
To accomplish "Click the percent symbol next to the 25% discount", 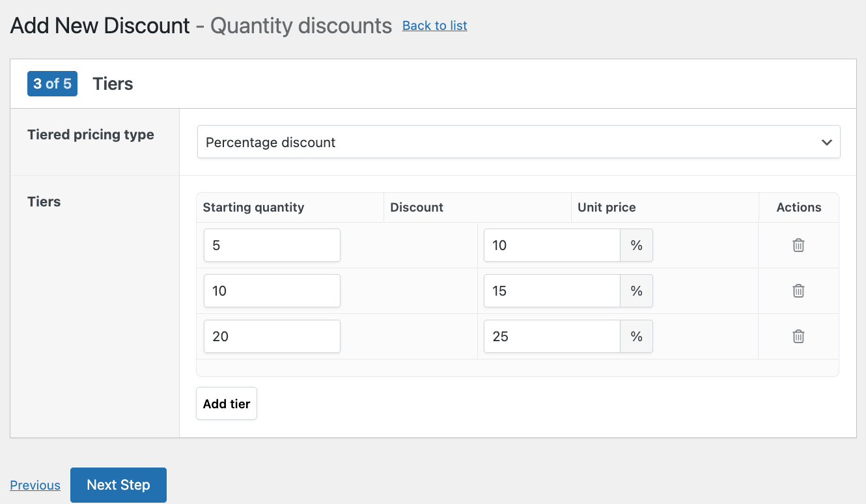I will pos(636,336).
